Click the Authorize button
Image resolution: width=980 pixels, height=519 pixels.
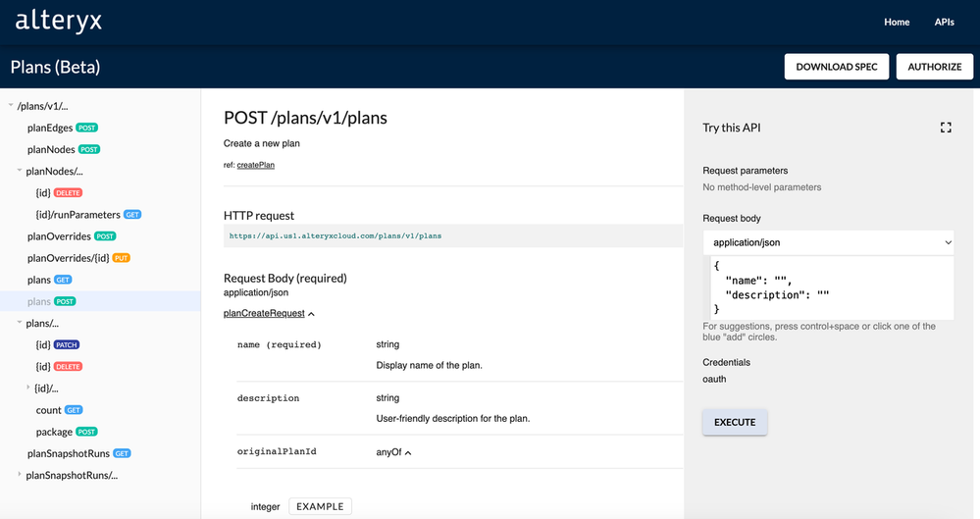(x=934, y=67)
